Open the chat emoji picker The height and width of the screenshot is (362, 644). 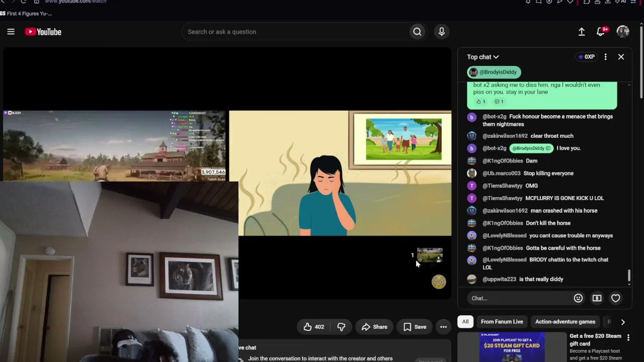(x=578, y=298)
